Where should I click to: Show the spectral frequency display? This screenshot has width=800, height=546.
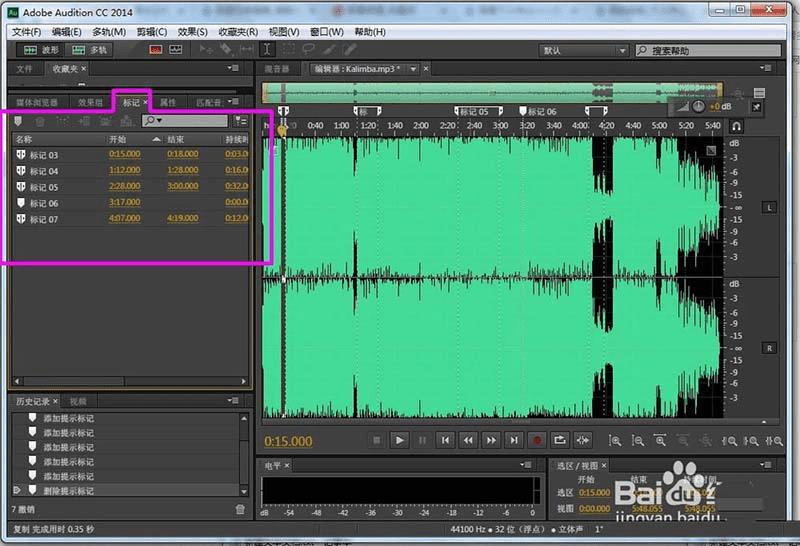[x=157, y=49]
